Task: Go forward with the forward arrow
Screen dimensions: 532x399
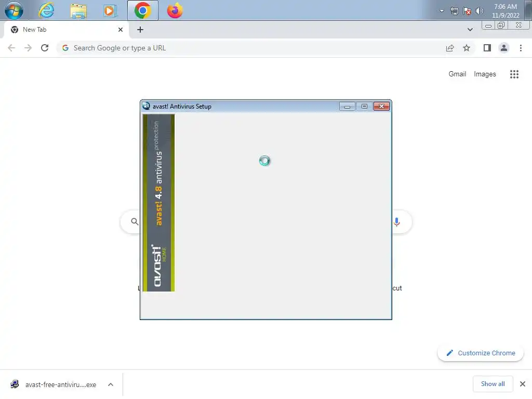Action: click(28, 48)
